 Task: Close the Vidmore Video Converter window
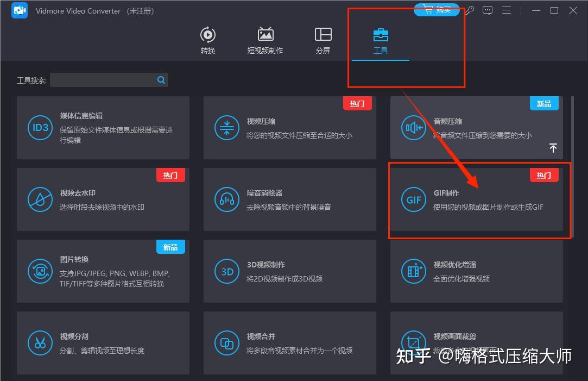click(573, 10)
